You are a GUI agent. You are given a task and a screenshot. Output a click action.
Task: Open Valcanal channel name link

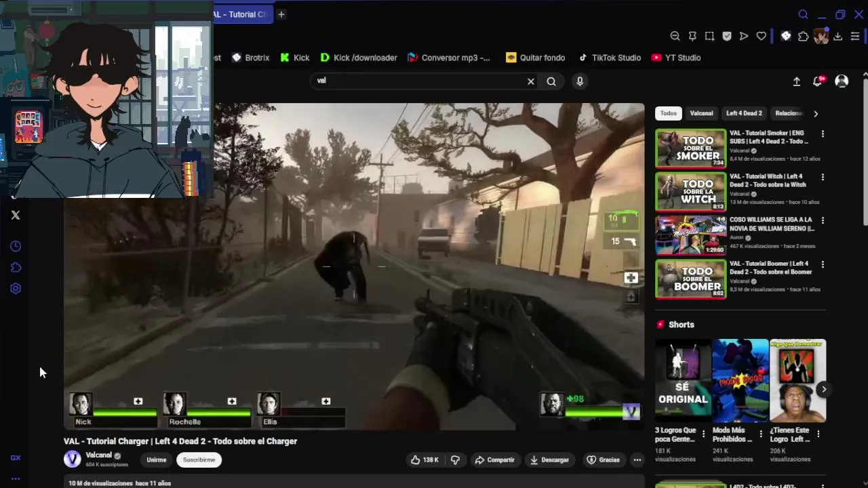point(98,455)
